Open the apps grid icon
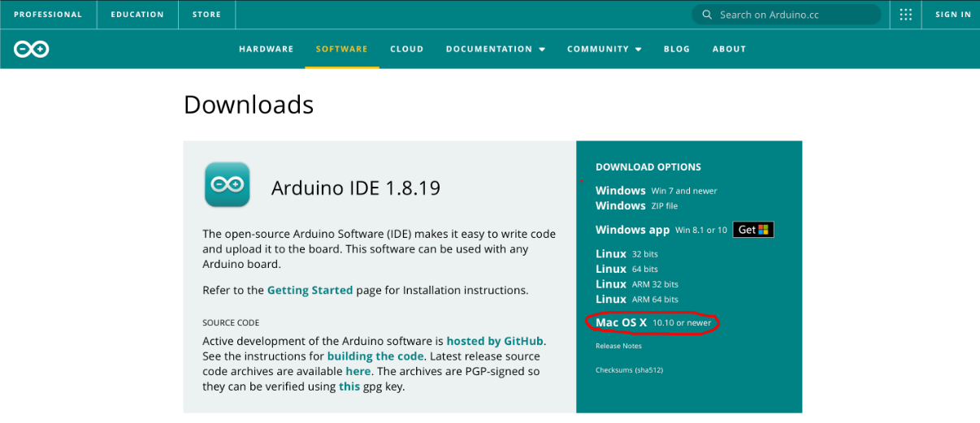Screen dimensions: 980x423 906,15
